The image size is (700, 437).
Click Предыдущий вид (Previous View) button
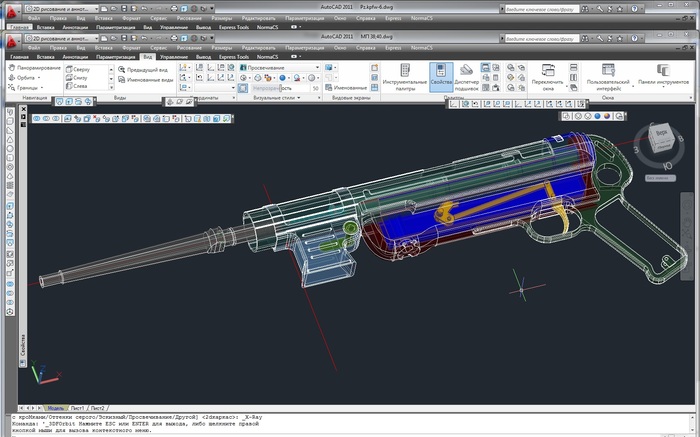coord(145,69)
